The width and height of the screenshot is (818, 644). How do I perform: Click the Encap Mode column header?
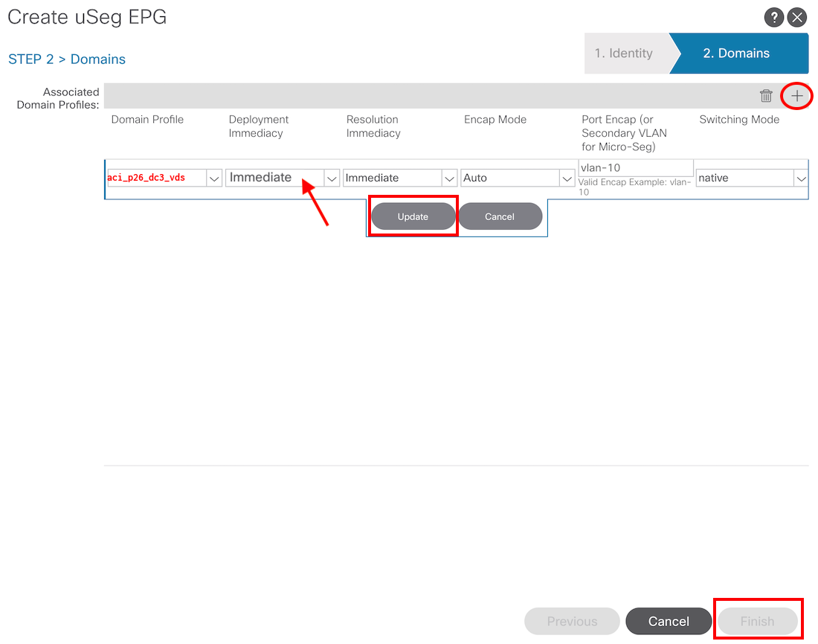[x=495, y=120]
